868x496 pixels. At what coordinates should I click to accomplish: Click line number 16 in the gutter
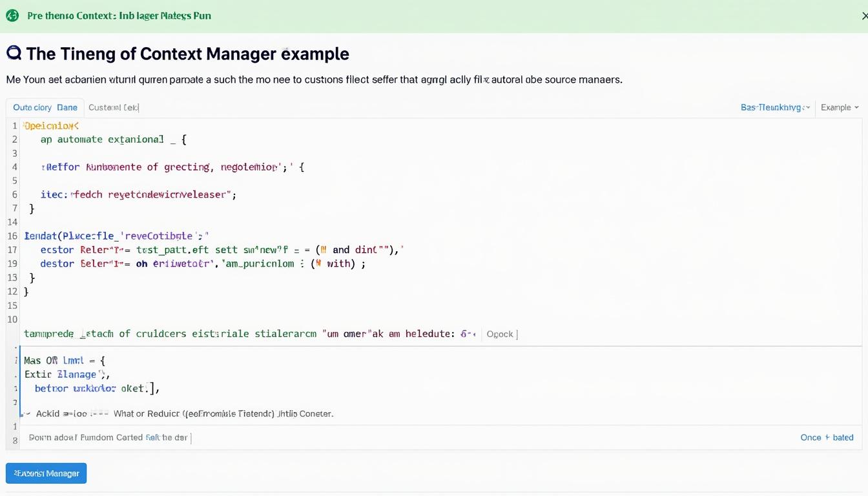12,236
